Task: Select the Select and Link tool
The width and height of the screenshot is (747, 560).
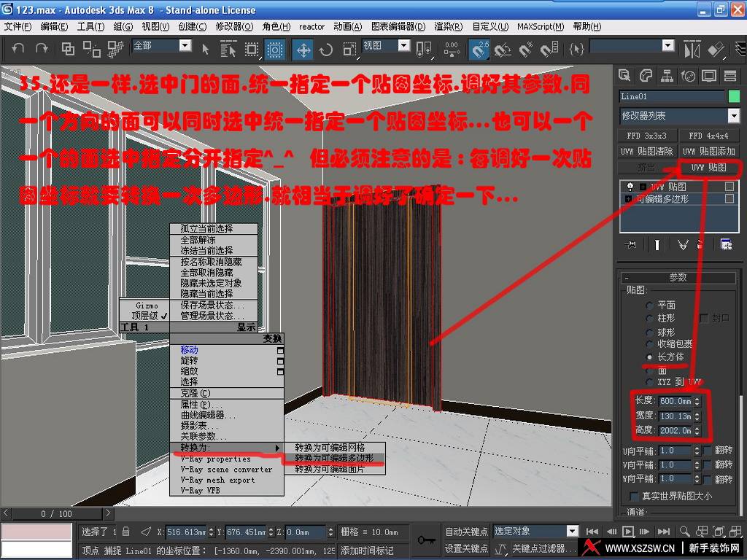Action: [x=68, y=49]
